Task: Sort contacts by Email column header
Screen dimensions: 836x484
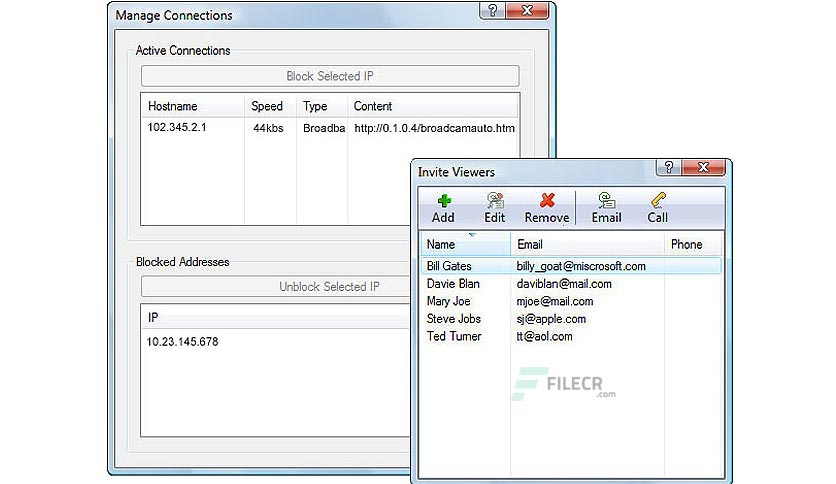Action: click(x=587, y=244)
